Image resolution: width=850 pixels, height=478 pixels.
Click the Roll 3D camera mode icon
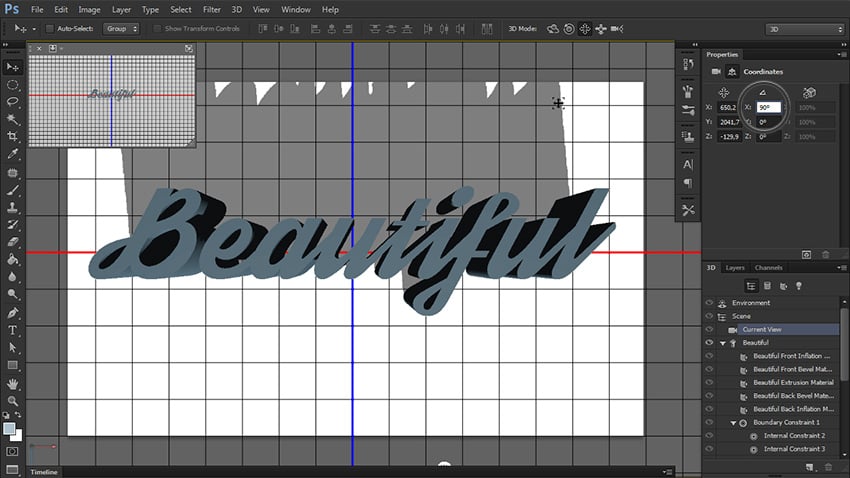(x=568, y=29)
